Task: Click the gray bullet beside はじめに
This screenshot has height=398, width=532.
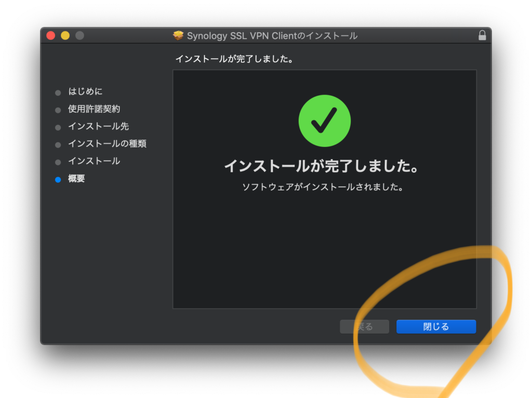Action: click(x=58, y=93)
